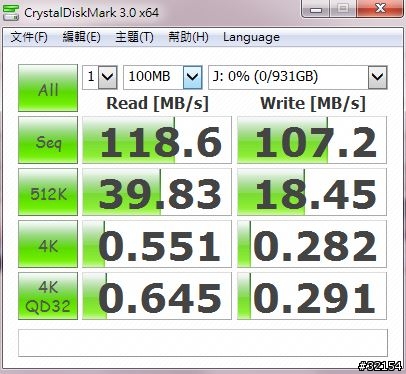The image size is (406, 374).
Task: Select 4K QD32 write result 0.291
Action: pos(312,296)
